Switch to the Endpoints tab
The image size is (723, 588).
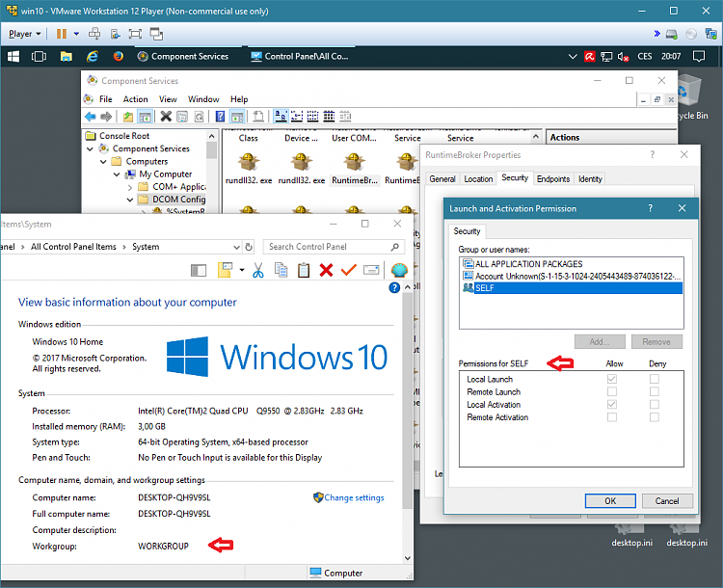click(553, 179)
